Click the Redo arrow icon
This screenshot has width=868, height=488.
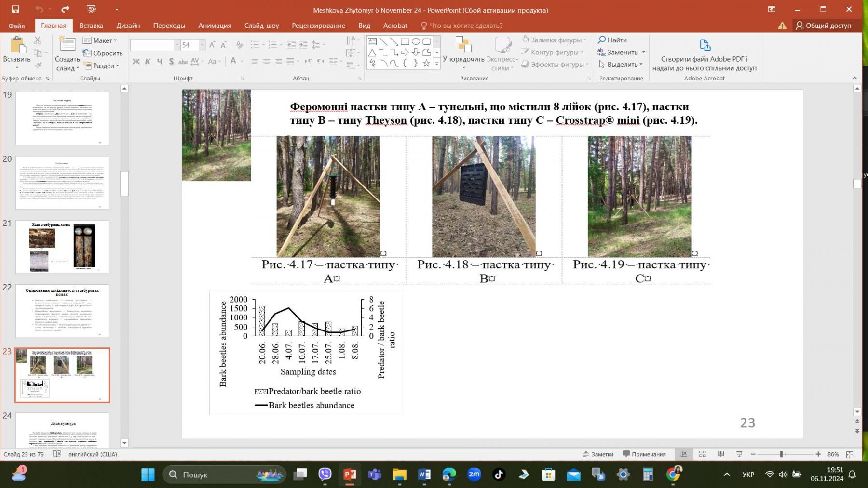coord(65,9)
